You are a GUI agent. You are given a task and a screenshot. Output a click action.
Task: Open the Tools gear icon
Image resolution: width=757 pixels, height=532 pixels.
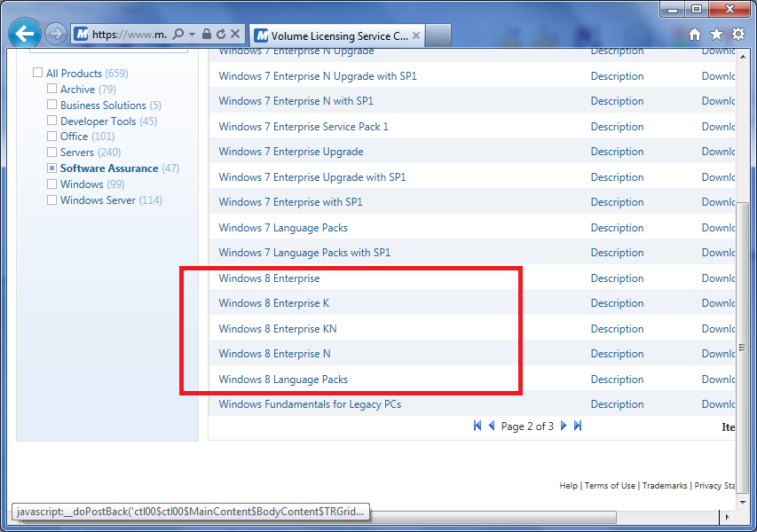(x=738, y=35)
